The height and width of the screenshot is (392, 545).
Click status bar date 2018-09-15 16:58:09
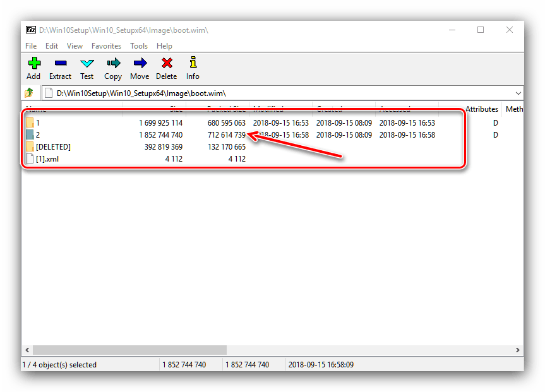tap(321, 365)
